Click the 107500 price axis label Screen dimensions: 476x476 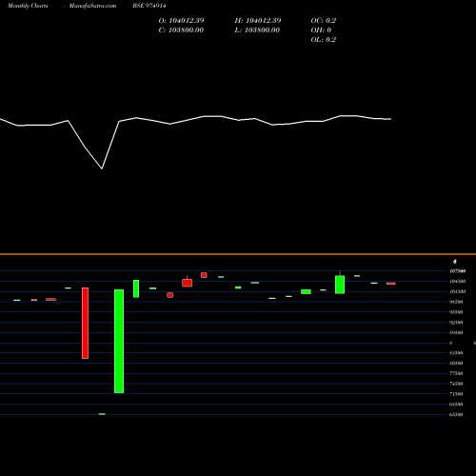pos(458,271)
